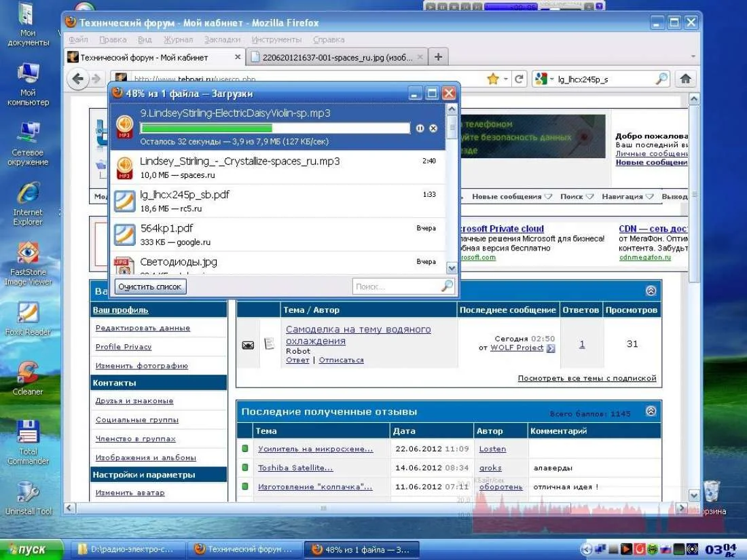Open Profile Privacy link
747x560 pixels.
coord(124,347)
